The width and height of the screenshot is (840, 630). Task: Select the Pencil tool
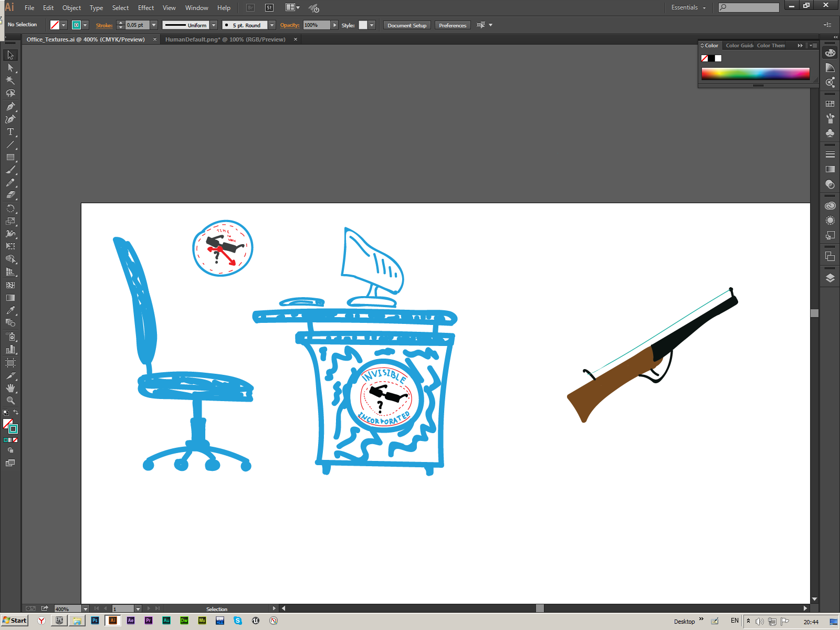(x=10, y=183)
